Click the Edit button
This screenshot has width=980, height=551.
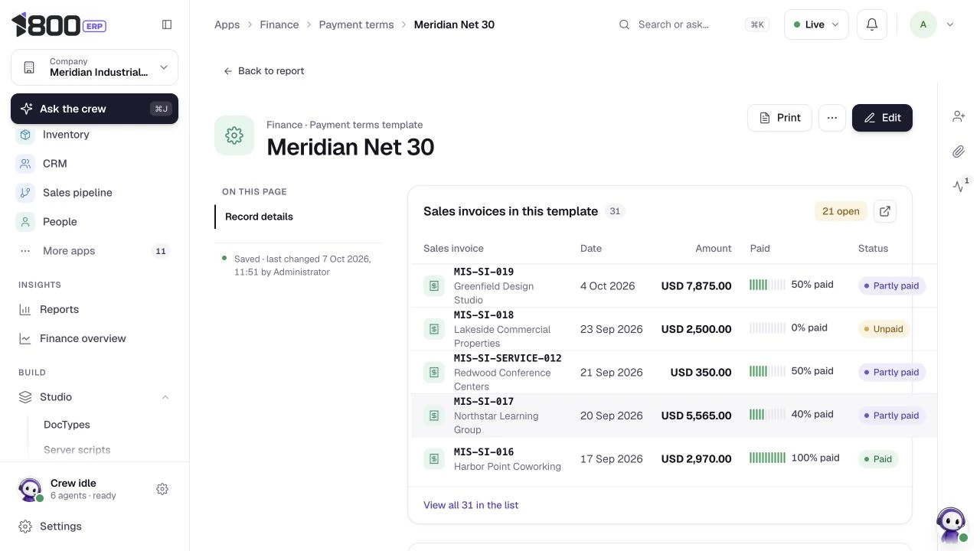[x=882, y=118]
